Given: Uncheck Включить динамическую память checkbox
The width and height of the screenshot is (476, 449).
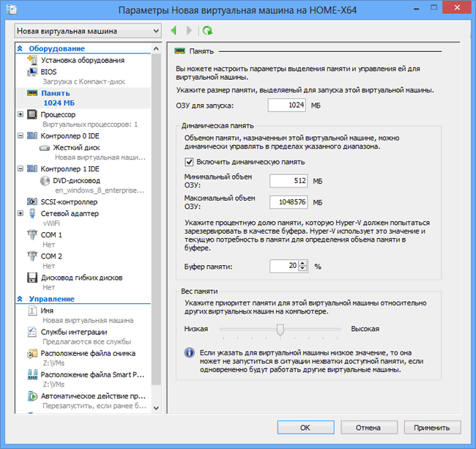Looking at the screenshot, I should [x=189, y=162].
